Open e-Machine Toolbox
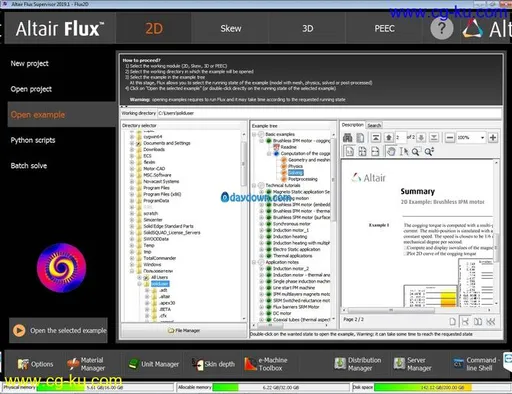This screenshot has width=512, height=394. click(x=266, y=364)
